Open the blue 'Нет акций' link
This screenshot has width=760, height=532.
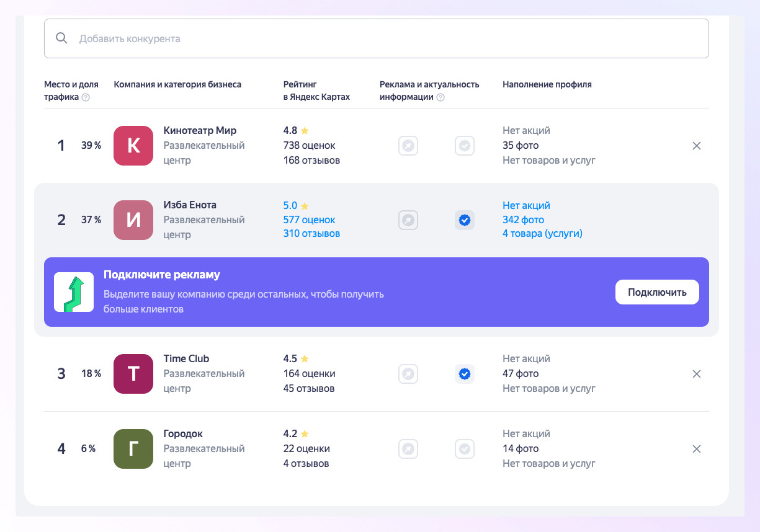(x=526, y=205)
